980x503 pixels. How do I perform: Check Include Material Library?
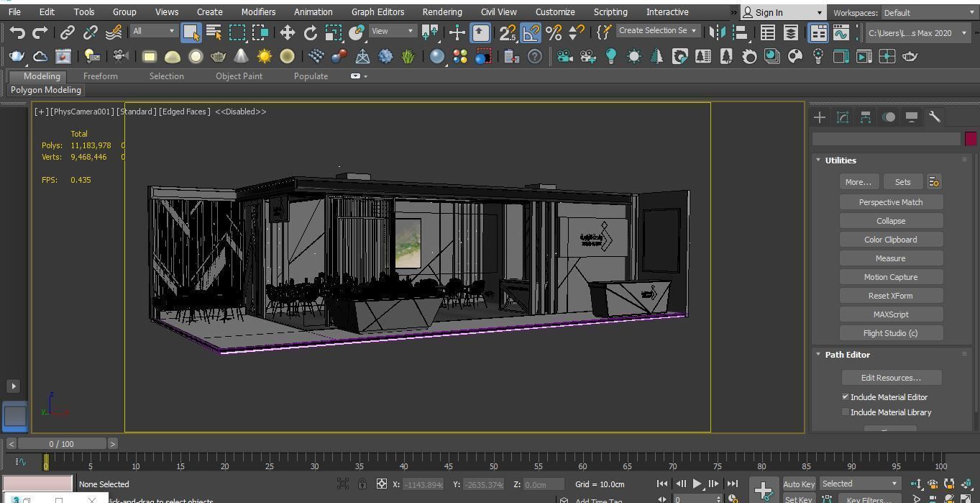pyautogui.click(x=846, y=412)
